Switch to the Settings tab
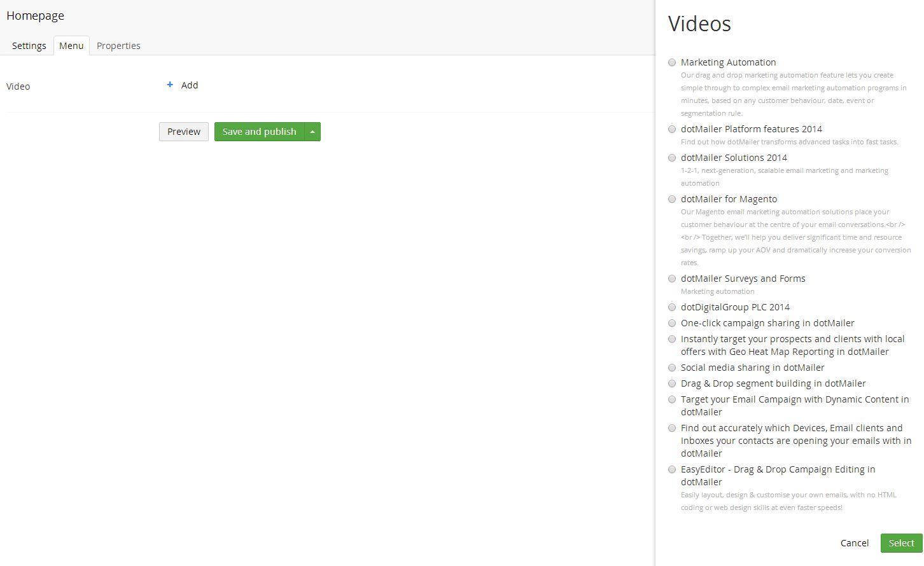 tap(29, 46)
